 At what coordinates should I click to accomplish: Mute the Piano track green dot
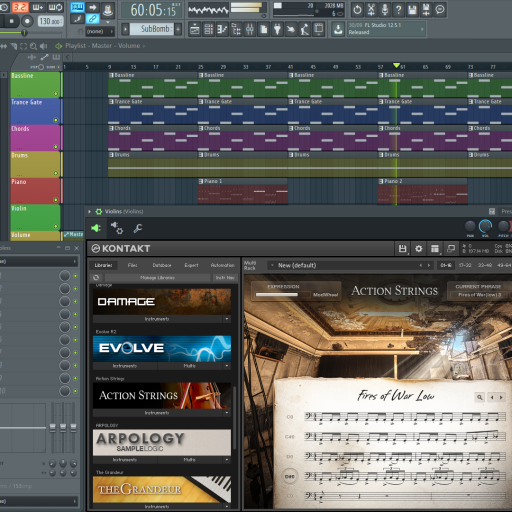(56, 200)
